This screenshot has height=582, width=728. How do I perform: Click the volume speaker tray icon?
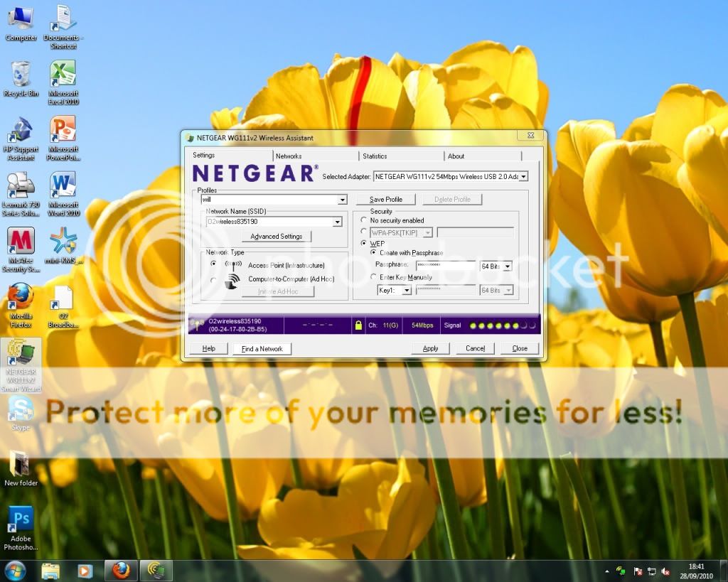(x=665, y=571)
